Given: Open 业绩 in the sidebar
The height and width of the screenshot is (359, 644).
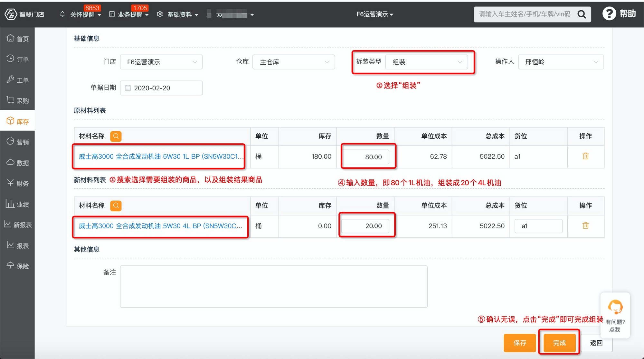Looking at the screenshot, I should tap(18, 204).
